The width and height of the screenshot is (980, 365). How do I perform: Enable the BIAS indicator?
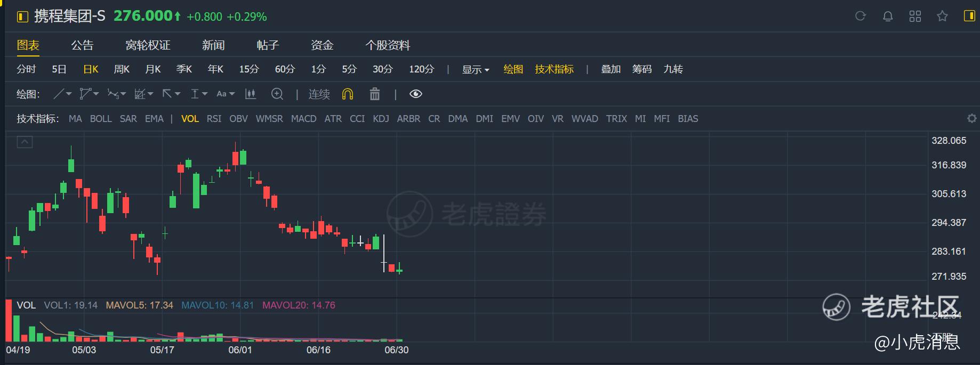point(688,119)
